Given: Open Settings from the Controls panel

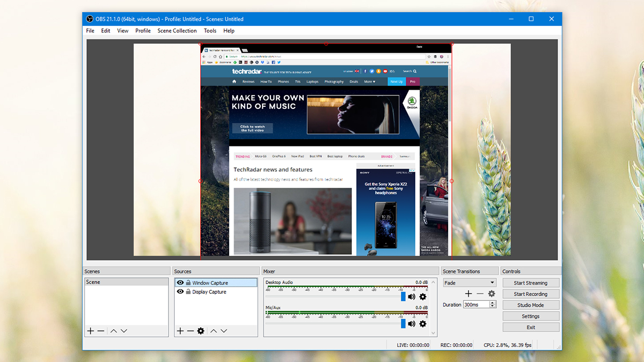Looking at the screenshot, I should click(531, 316).
